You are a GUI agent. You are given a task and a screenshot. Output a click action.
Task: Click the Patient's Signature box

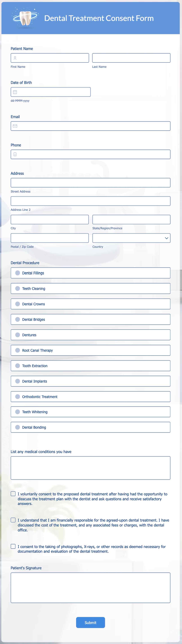point(90,588)
